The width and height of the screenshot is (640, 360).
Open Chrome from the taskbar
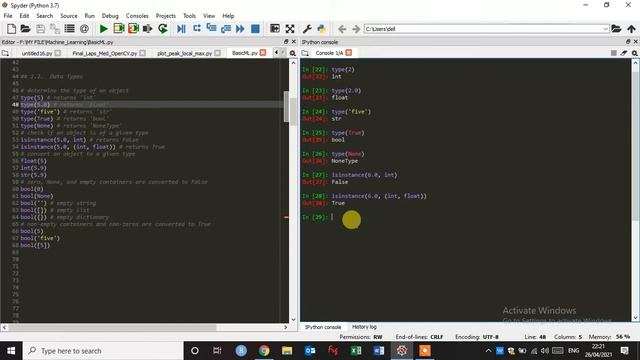[264, 351]
